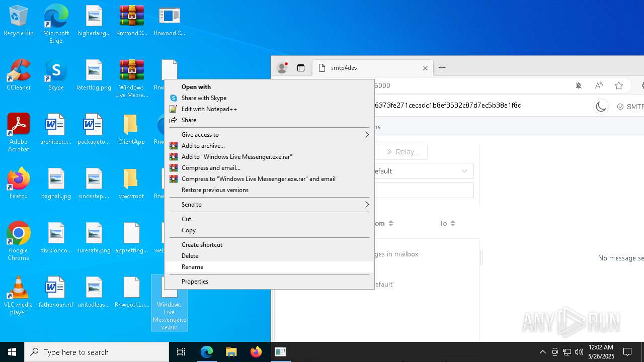Compress to Windows Live Messenger.exe.rar and email

click(270, 179)
